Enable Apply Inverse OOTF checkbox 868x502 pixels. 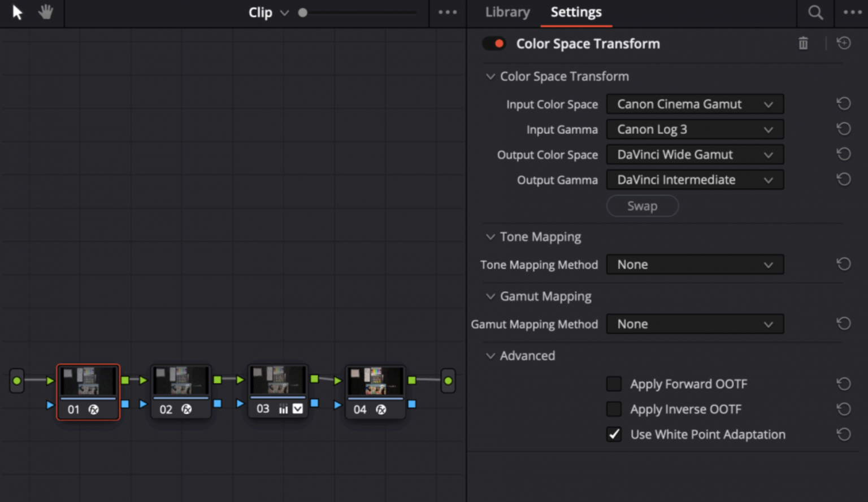point(614,409)
